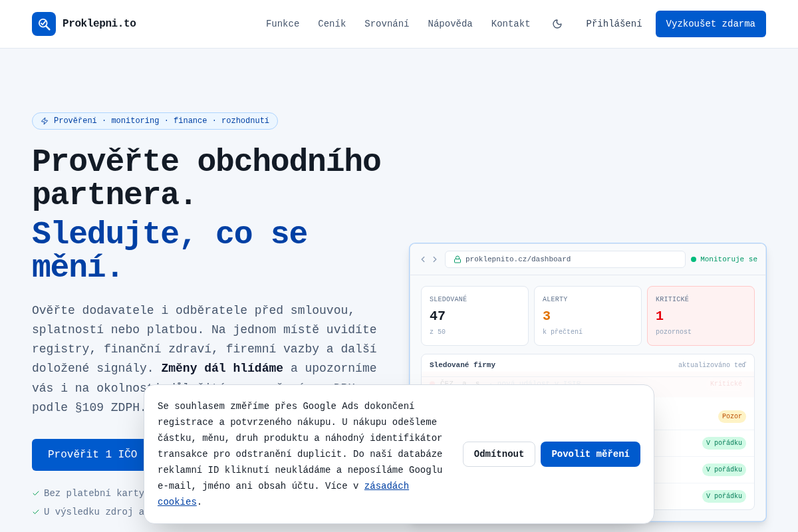Go to the Ceník page
Screen dimensions: 798x532
pyautogui.click(x=332, y=24)
